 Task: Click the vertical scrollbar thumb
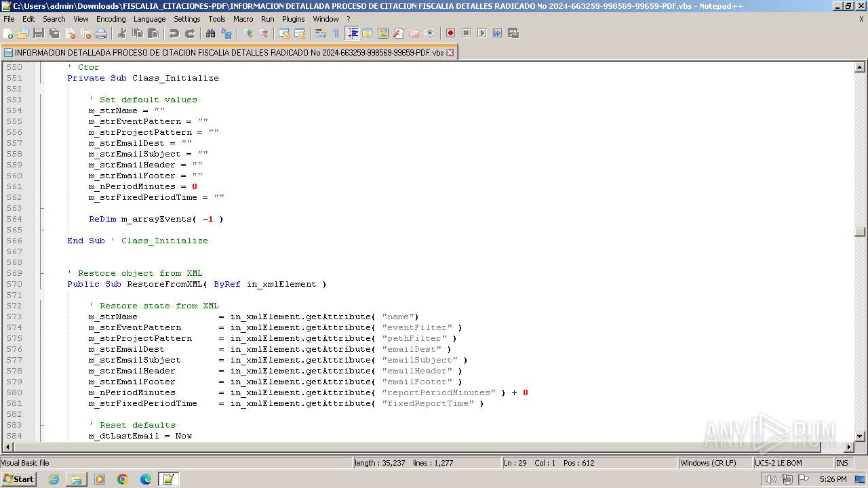(x=860, y=232)
